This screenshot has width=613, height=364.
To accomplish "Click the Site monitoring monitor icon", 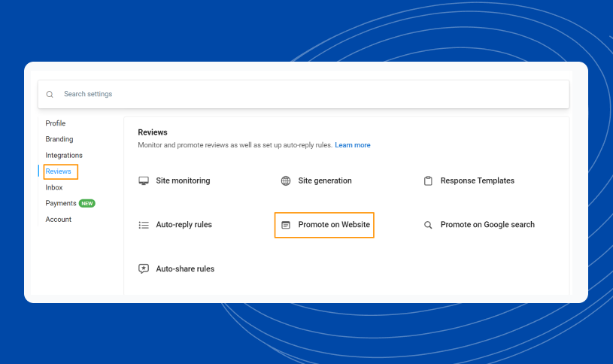I will (x=144, y=180).
